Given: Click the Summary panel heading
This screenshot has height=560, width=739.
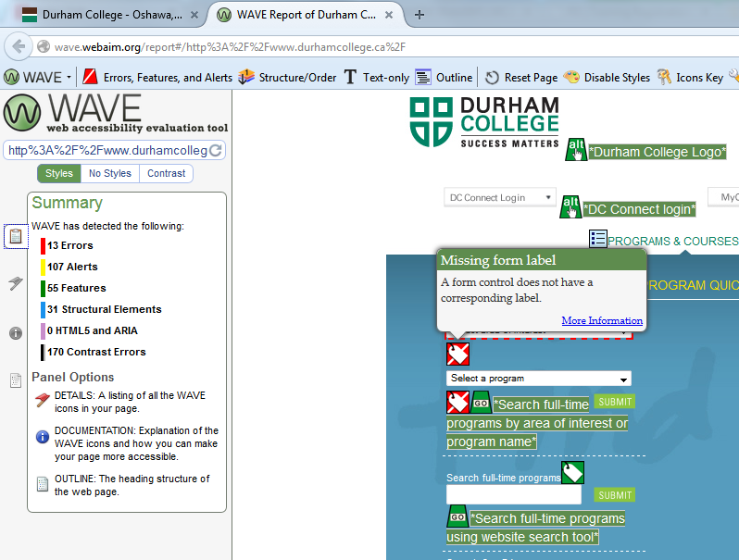Looking at the screenshot, I should click(67, 203).
